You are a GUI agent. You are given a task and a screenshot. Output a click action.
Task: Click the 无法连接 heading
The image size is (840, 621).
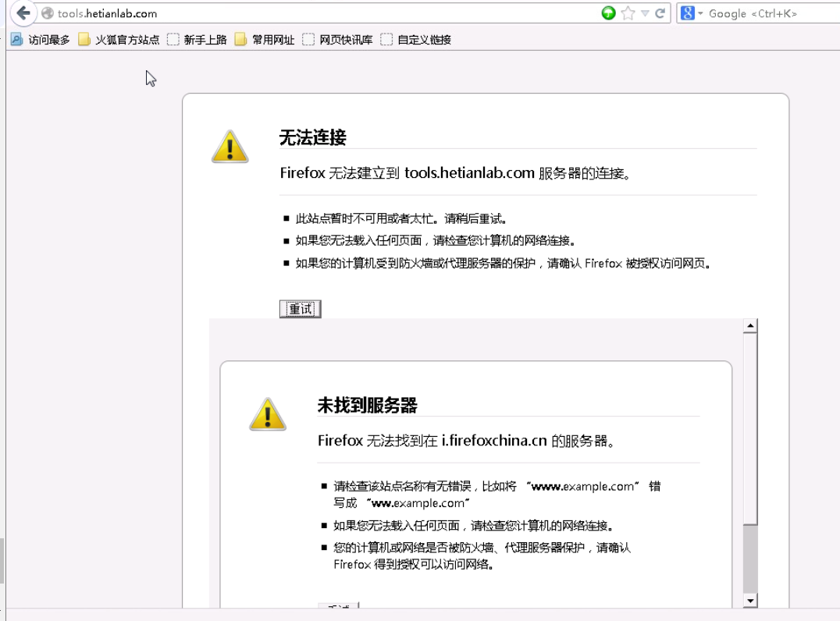coord(313,137)
